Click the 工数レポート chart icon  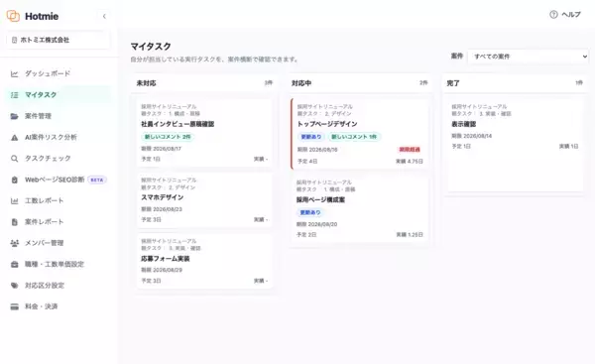tap(15, 200)
